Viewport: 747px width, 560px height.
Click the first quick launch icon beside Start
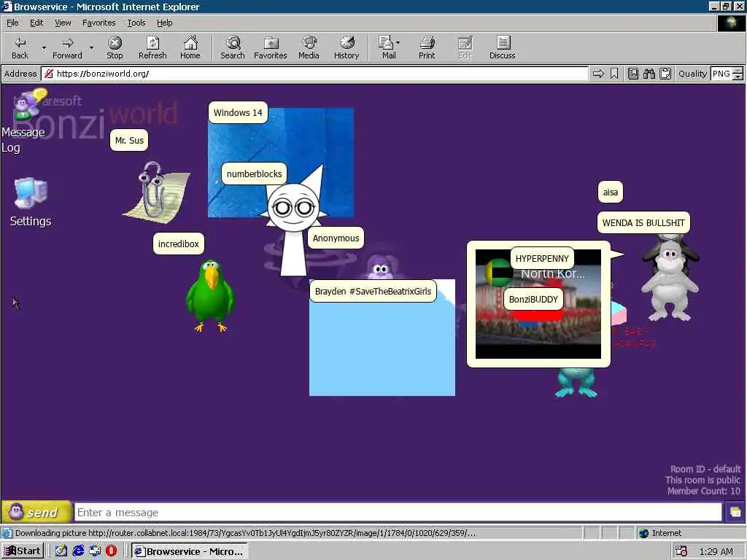pos(61,551)
